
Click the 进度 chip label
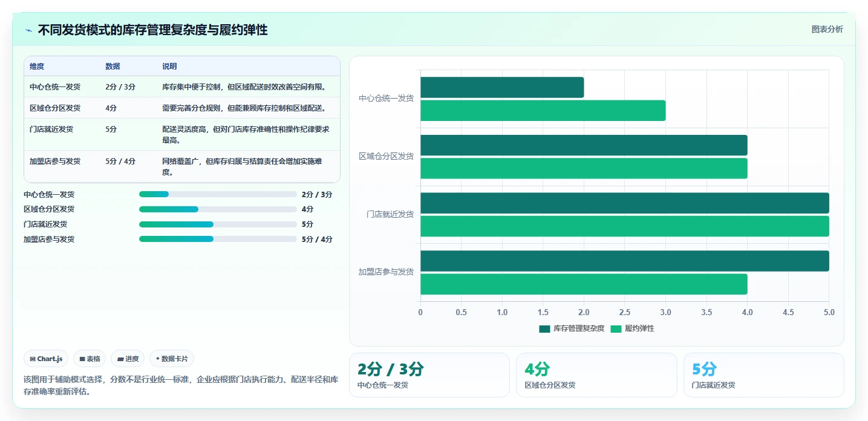tap(132, 359)
